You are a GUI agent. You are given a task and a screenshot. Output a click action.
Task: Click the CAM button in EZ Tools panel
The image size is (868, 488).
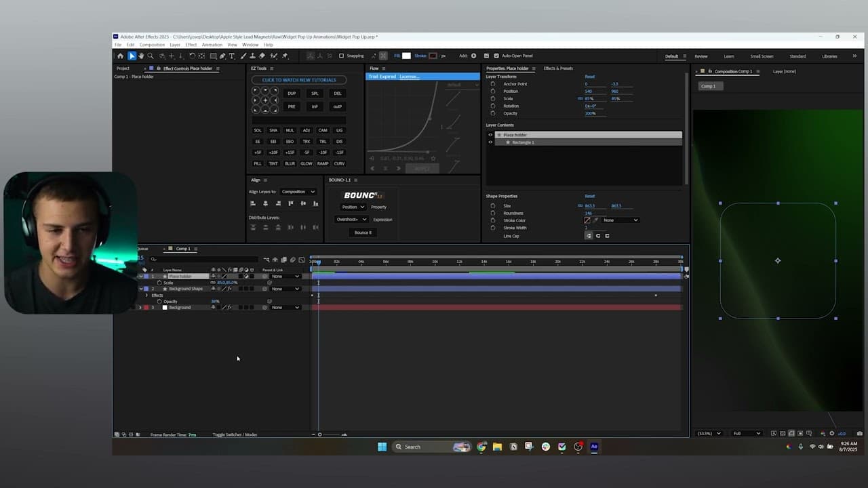[x=323, y=130]
